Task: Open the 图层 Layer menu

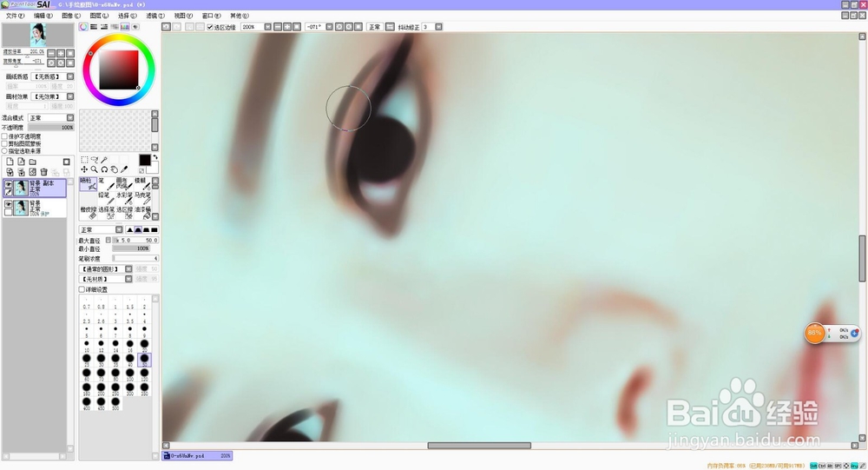Action: coord(99,16)
